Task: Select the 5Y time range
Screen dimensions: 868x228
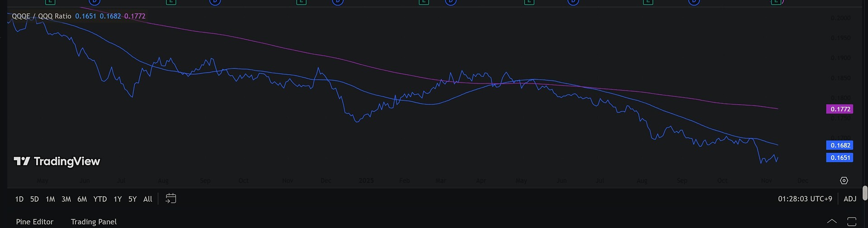Action: point(132,199)
